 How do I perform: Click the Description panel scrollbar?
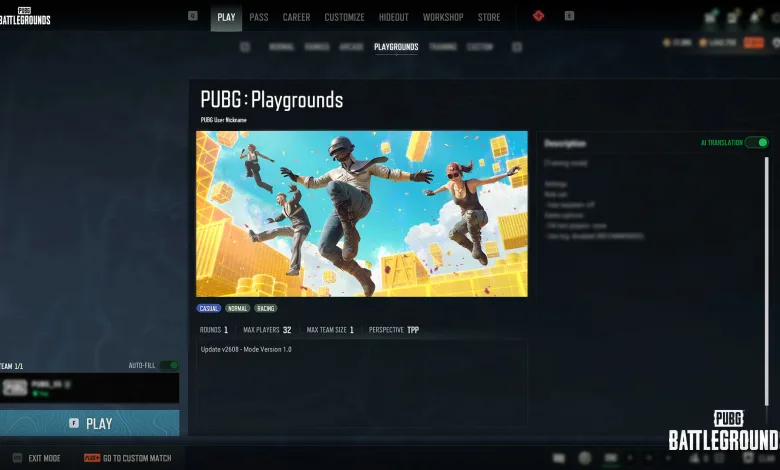tap(767, 281)
